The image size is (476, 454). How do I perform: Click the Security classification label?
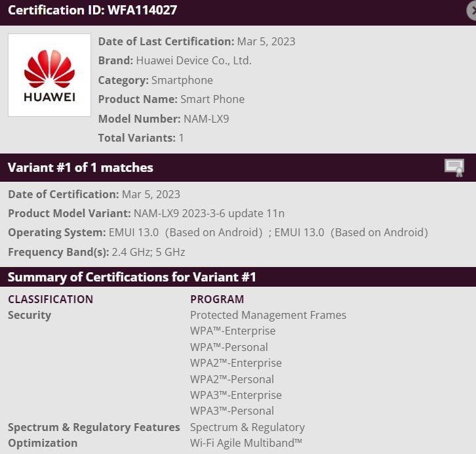point(30,315)
